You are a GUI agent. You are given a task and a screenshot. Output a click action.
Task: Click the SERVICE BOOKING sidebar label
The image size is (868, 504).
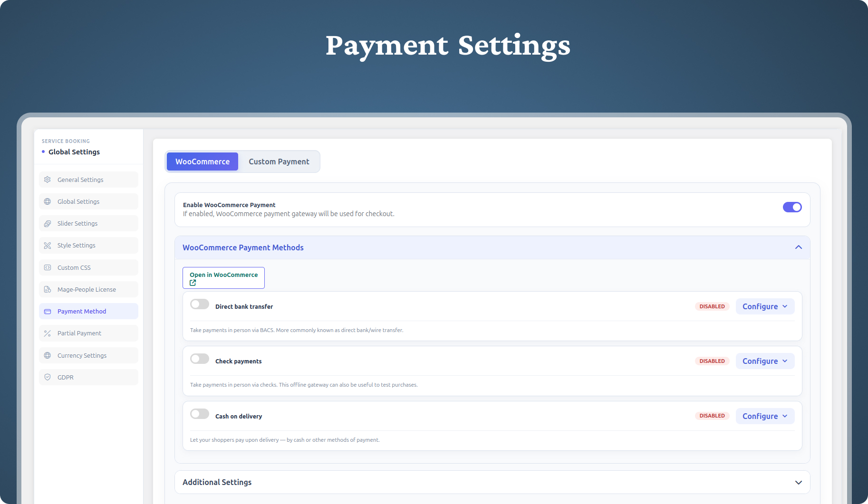tap(66, 141)
